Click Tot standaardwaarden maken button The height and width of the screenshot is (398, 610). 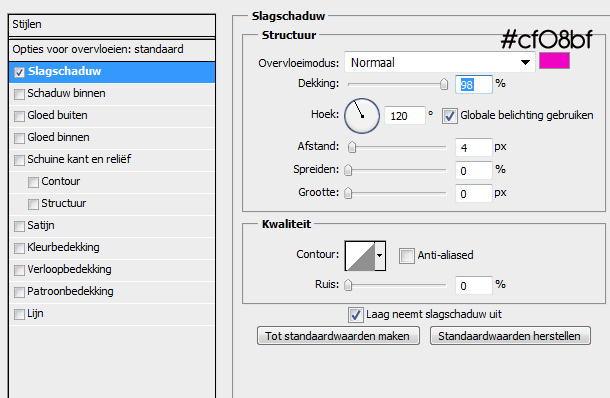click(338, 336)
